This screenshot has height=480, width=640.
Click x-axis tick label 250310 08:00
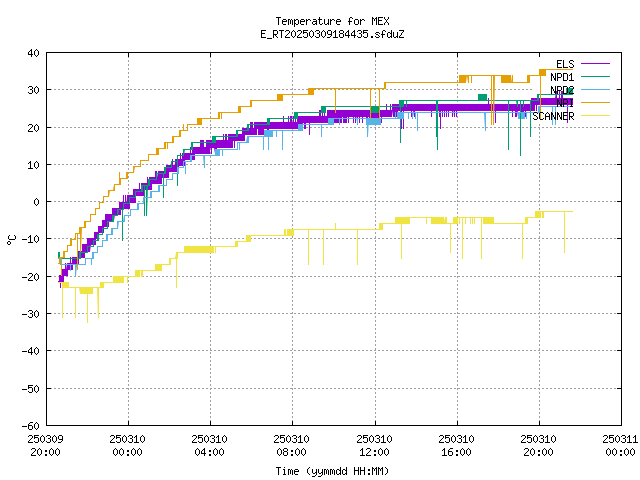(292, 446)
